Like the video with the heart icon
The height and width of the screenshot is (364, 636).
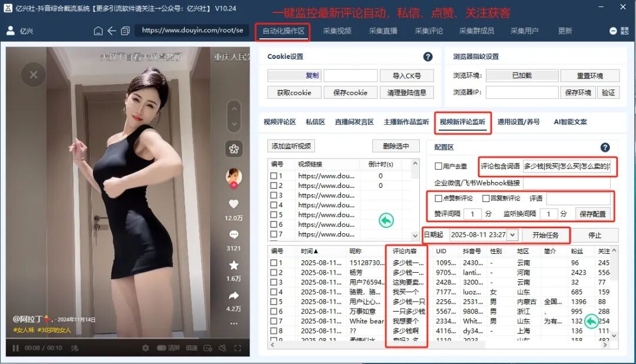coord(234,204)
